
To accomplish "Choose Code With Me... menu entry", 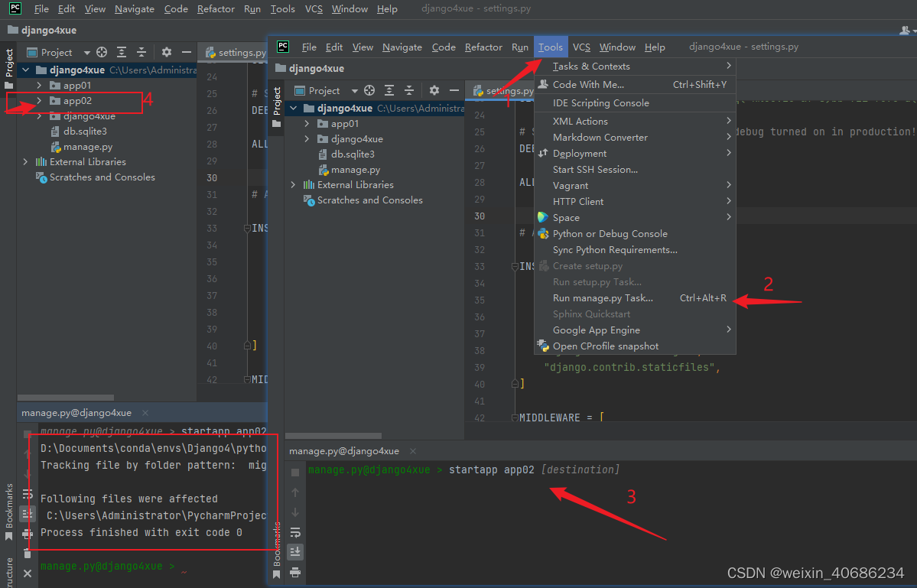I will 635,85.
